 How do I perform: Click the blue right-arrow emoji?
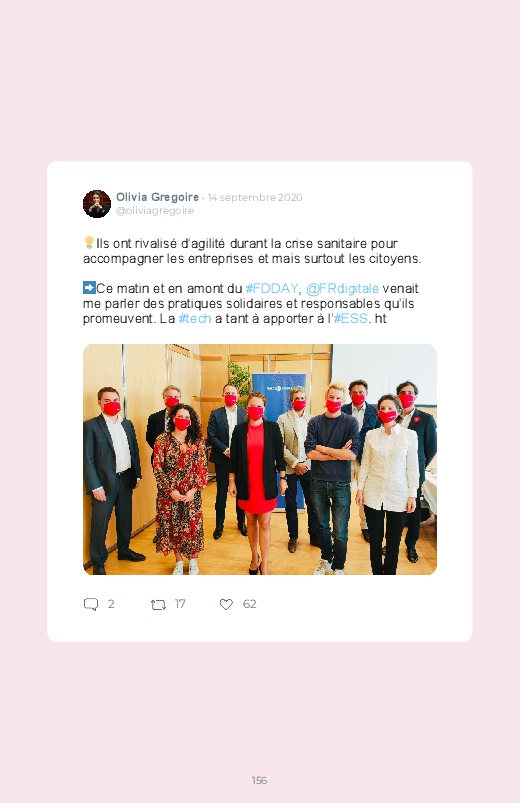[x=89, y=288]
